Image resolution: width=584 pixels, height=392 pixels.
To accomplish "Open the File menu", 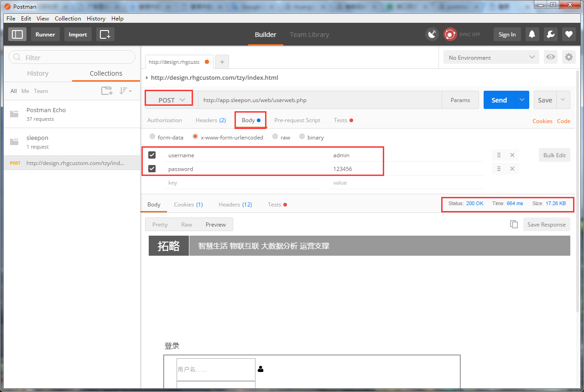I will coord(11,18).
